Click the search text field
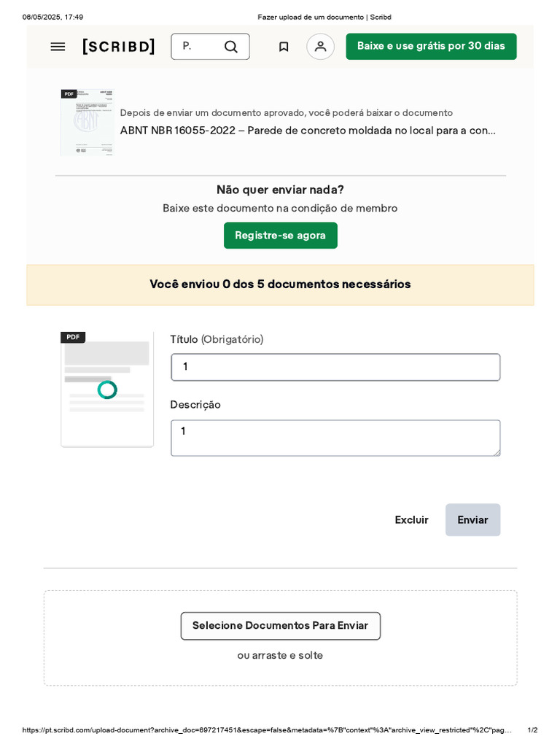This screenshot has width=560, height=747. click(x=195, y=47)
